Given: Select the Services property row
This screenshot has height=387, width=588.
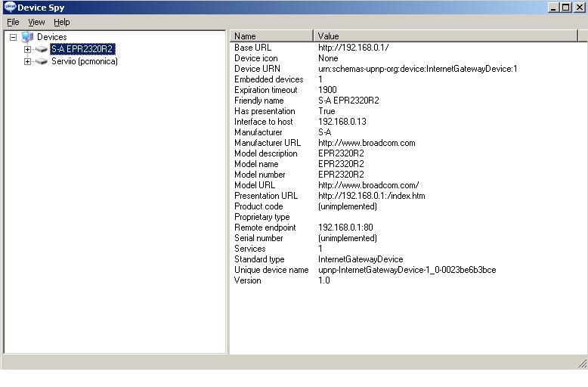Looking at the screenshot, I should [250, 249].
